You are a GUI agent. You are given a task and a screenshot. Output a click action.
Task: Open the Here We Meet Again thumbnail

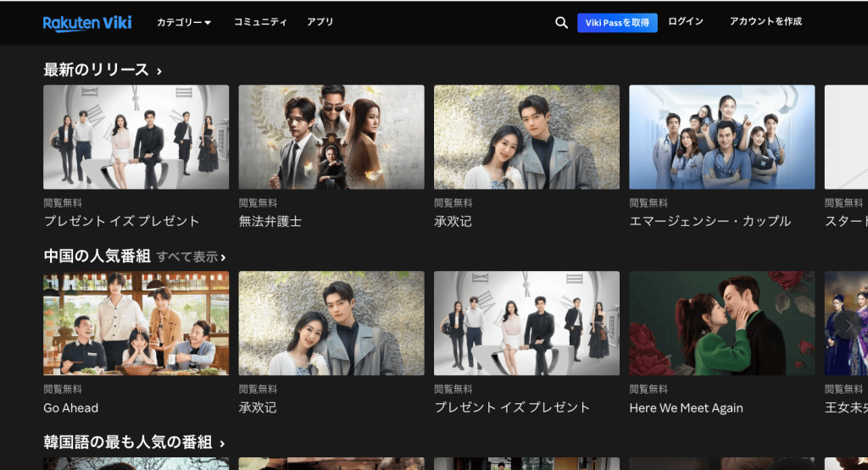[721, 323]
